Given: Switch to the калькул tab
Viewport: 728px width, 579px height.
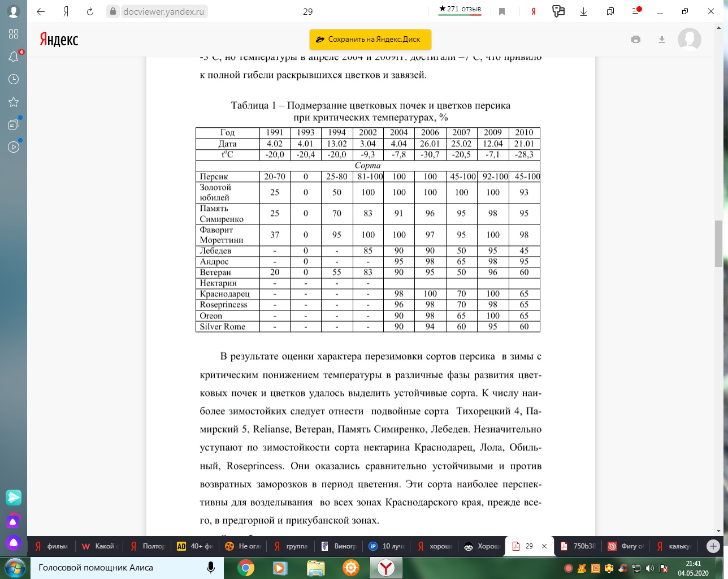Looking at the screenshot, I should (674, 546).
